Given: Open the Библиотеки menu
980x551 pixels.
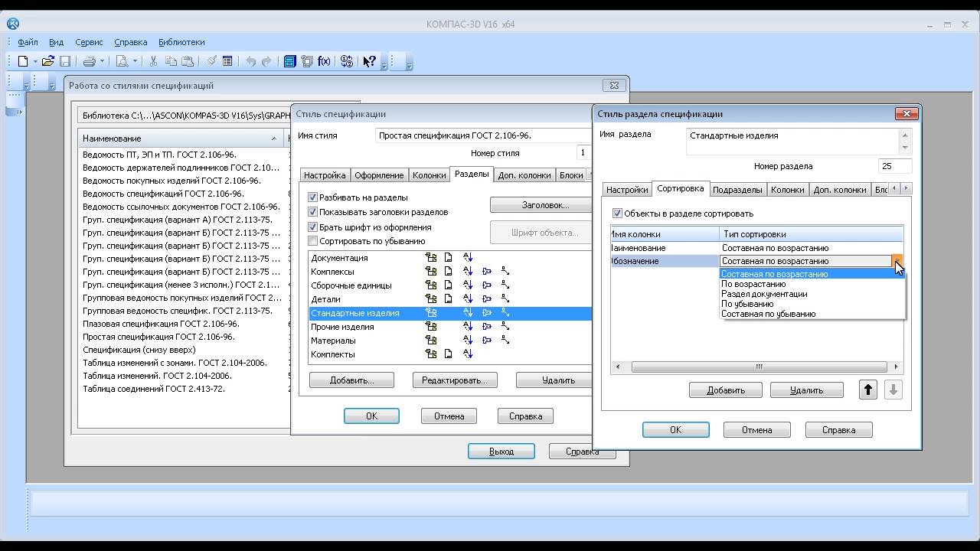Looking at the screenshot, I should (x=181, y=42).
